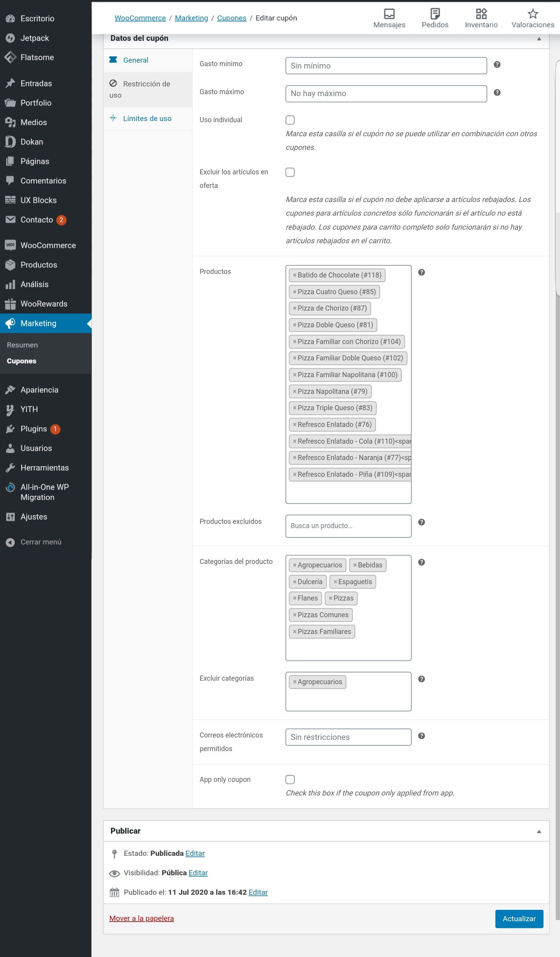Toggle the Uso individual checkbox

point(290,120)
